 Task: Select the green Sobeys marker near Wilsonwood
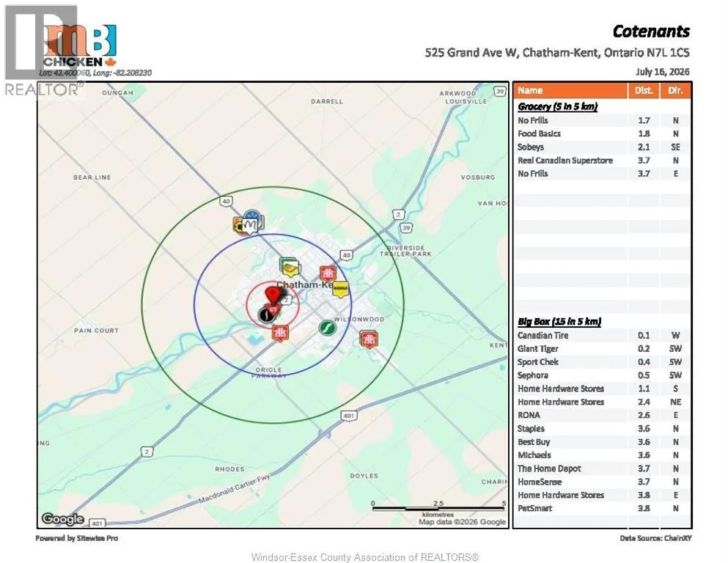(x=327, y=328)
